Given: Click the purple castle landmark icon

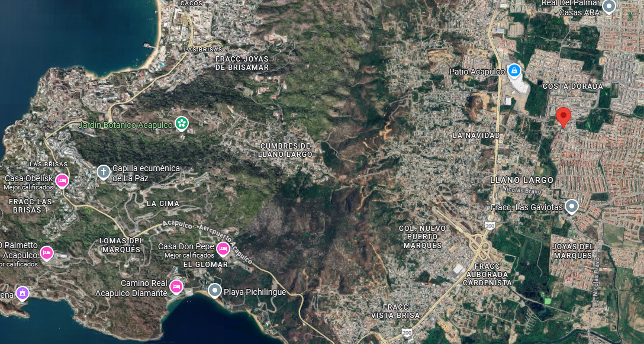Looking at the screenshot, I should [x=22, y=294].
